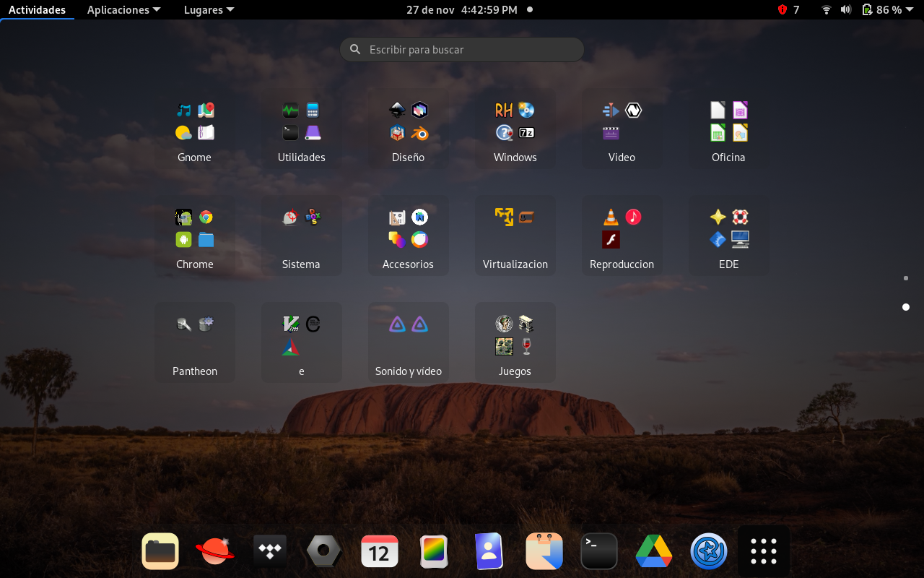Viewport: 924px width, 578px height.
Task: Open the Juegos app folder
Action: (515, 342)
